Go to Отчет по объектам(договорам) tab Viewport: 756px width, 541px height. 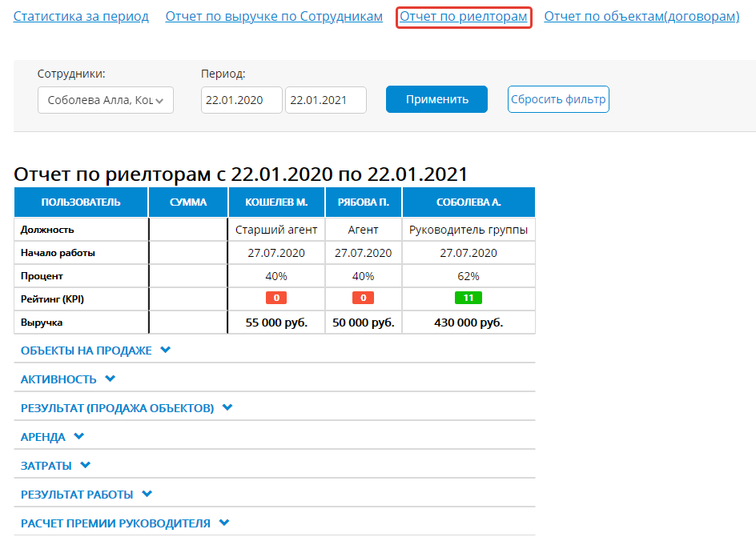(641, 17)
